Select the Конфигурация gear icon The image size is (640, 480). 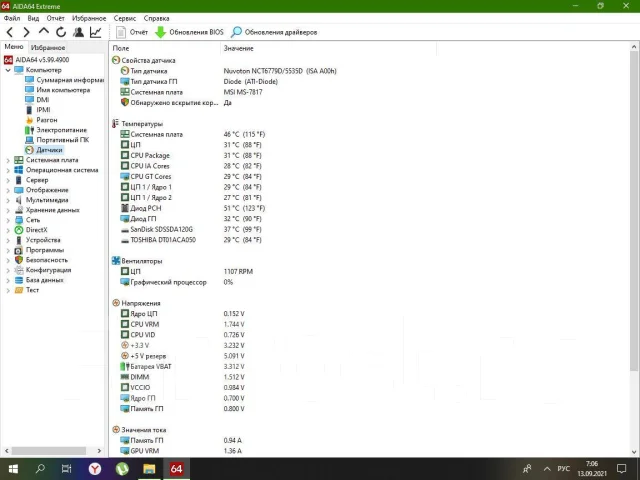click(x=19, y=270)
